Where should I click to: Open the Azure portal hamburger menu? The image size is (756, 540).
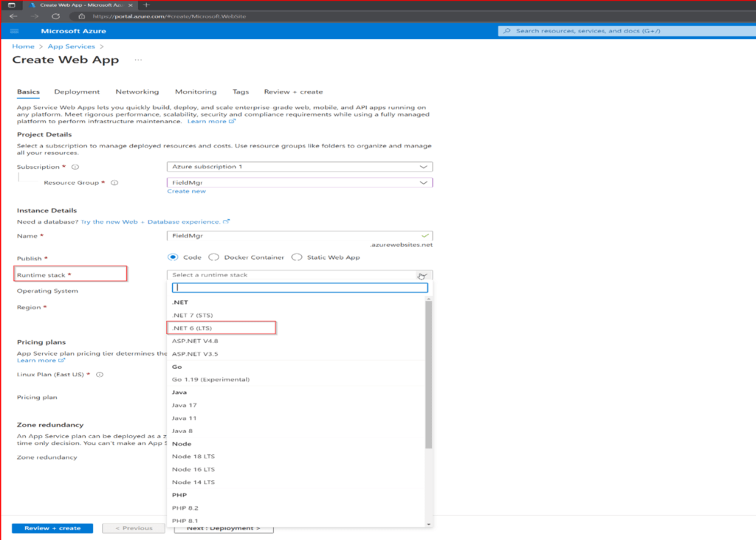coord(15,31)
